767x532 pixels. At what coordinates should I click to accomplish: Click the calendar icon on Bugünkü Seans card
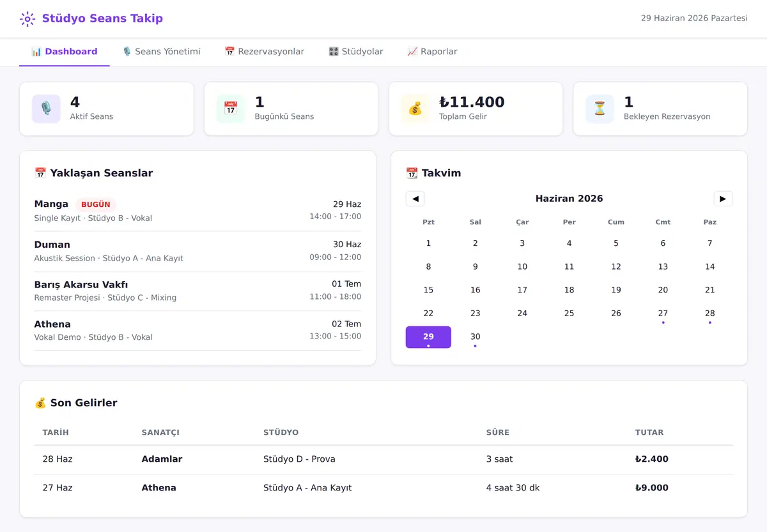[231, 109]
